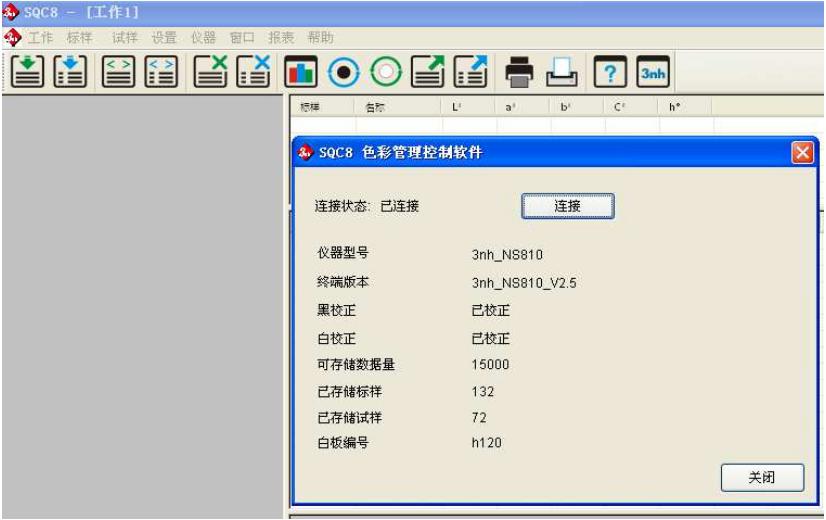Click the 终端版本 label
The image size is (826, 520).
[x=342, y=282]
